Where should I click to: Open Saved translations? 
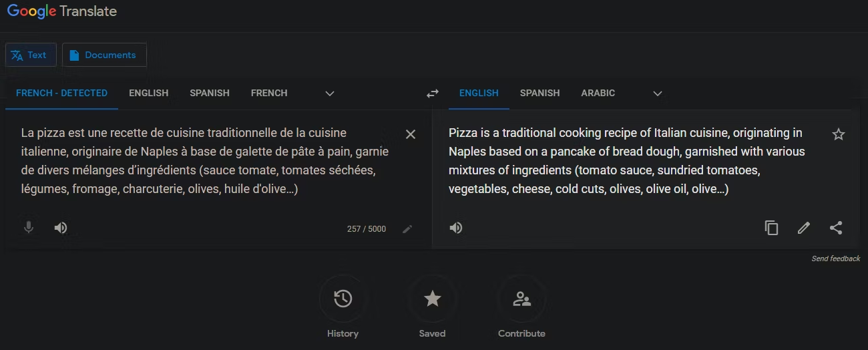tap(433, 299)
